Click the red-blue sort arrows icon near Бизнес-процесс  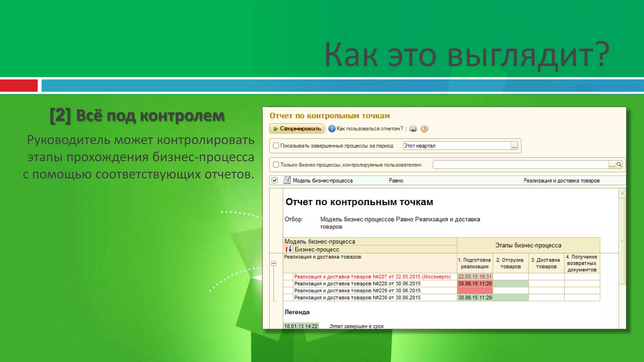(x=288, y=249)
